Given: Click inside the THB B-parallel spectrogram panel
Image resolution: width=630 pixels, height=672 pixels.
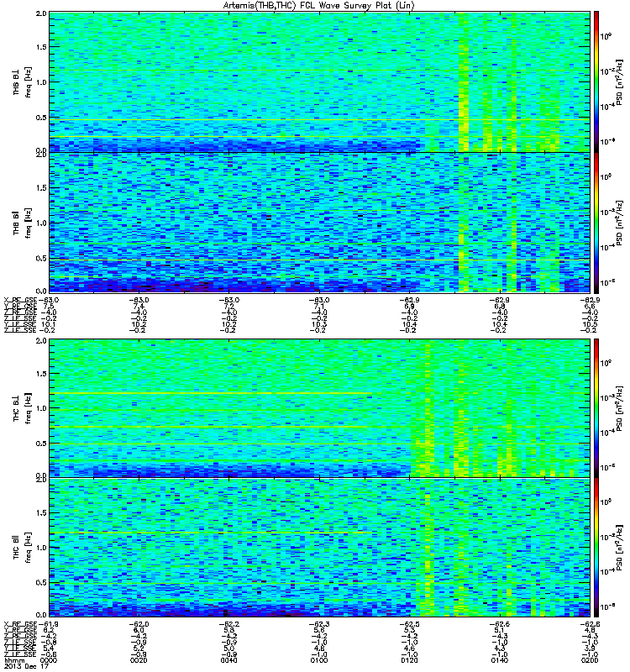Looking at the screenshot, I should pos(319,223).
